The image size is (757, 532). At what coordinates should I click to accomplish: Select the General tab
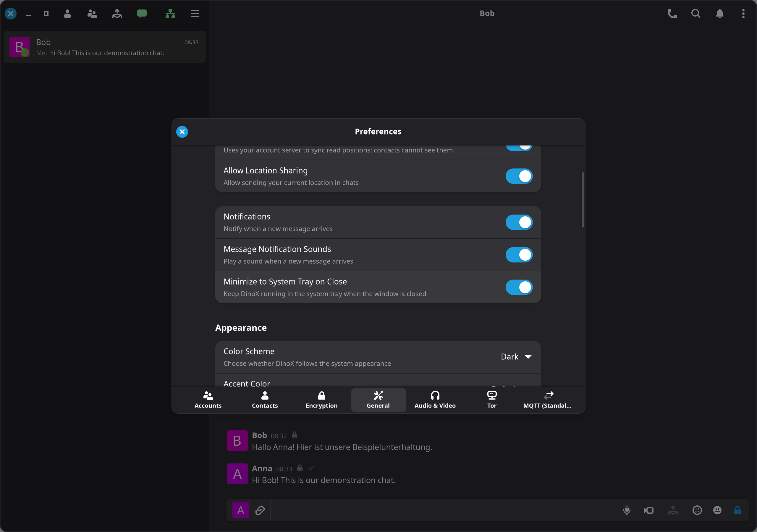[x=378, y=400]
